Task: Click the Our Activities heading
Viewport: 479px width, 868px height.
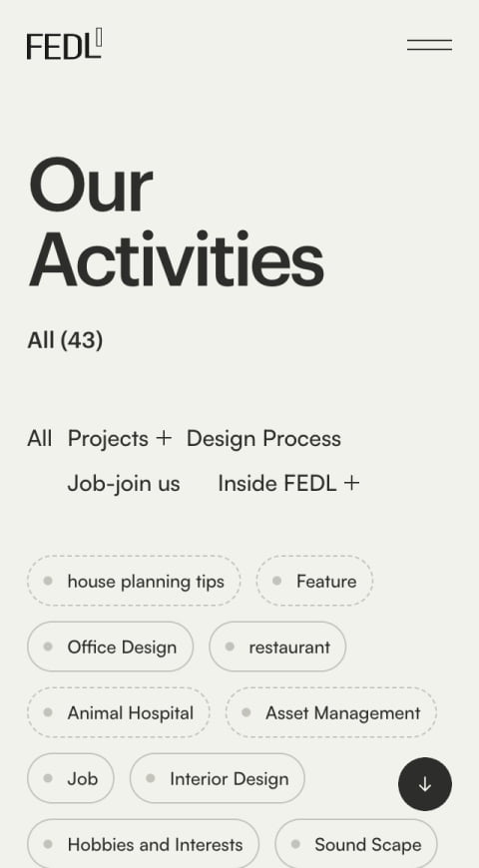Action: pyautogui.click(x=176, y=221)
